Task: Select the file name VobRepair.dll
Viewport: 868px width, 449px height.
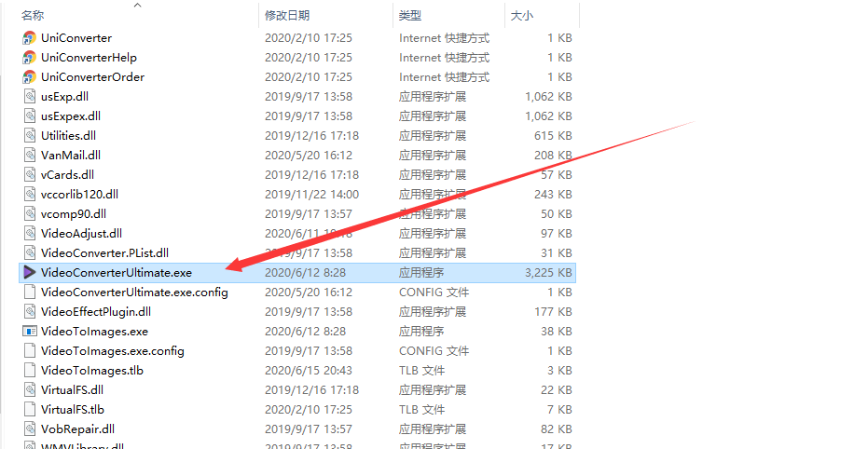Action: click(x=78, y=429)
